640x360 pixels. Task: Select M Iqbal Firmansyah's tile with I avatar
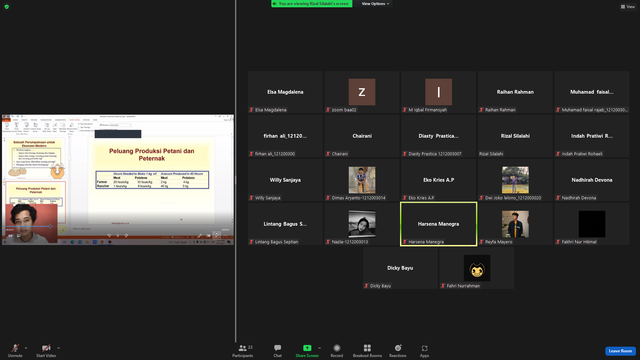pos(438,92)
